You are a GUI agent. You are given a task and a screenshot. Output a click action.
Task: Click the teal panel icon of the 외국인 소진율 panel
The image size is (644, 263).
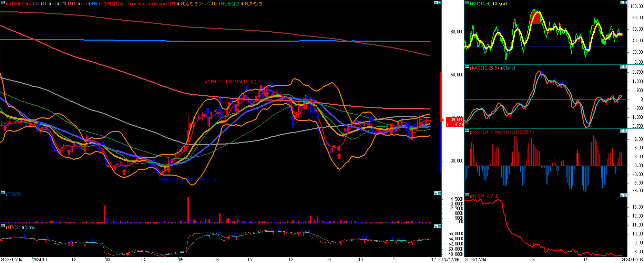467,195
